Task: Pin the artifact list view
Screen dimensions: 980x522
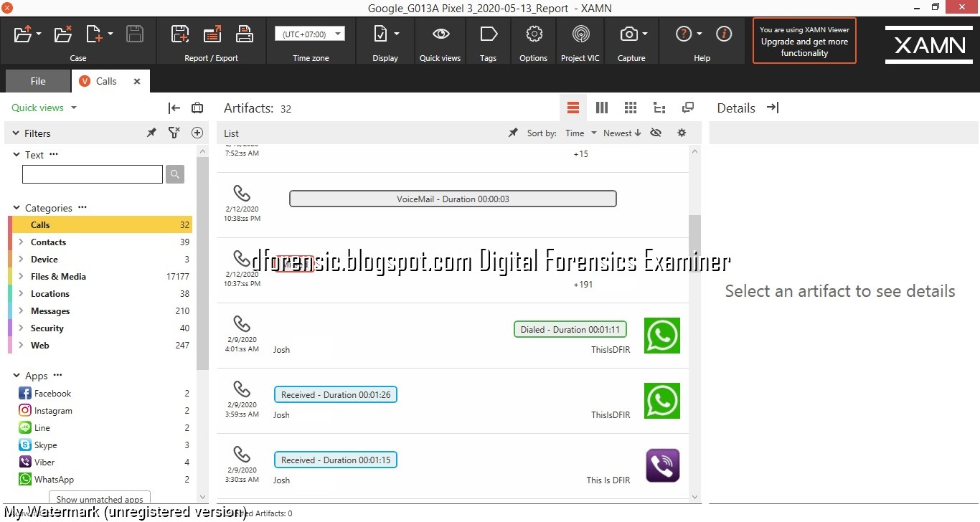Action: click(512, 133)
